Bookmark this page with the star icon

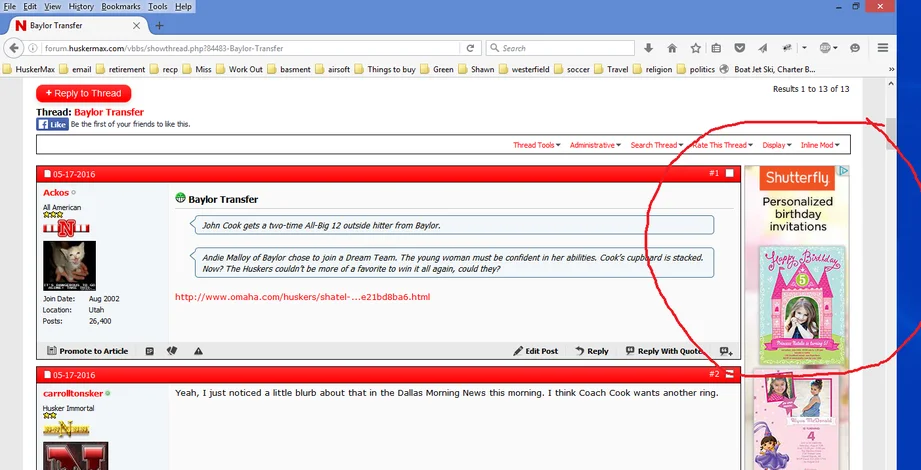pyautogui.click(x=695, y=48)
